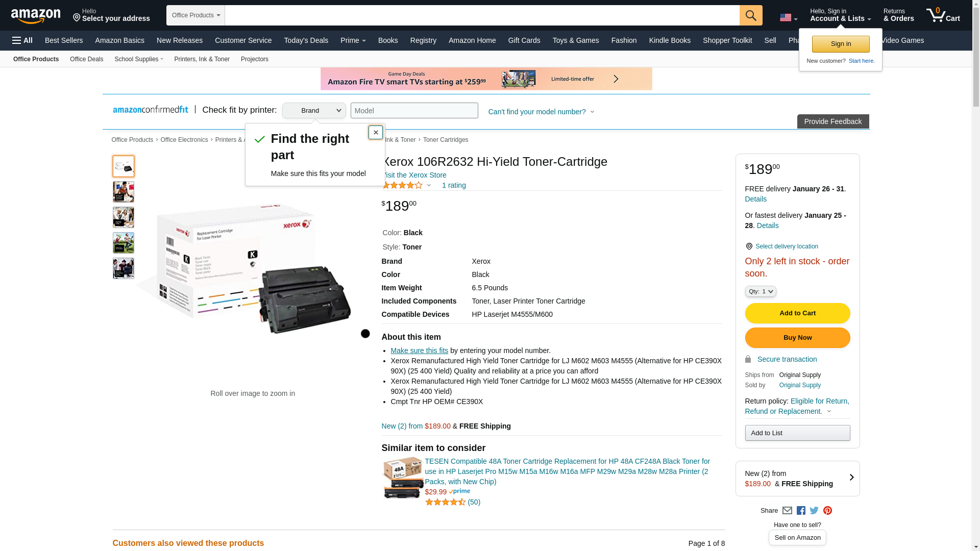Close the Find the right part popup
Viewport: 980px width, 551px height.
coord(376,133)
